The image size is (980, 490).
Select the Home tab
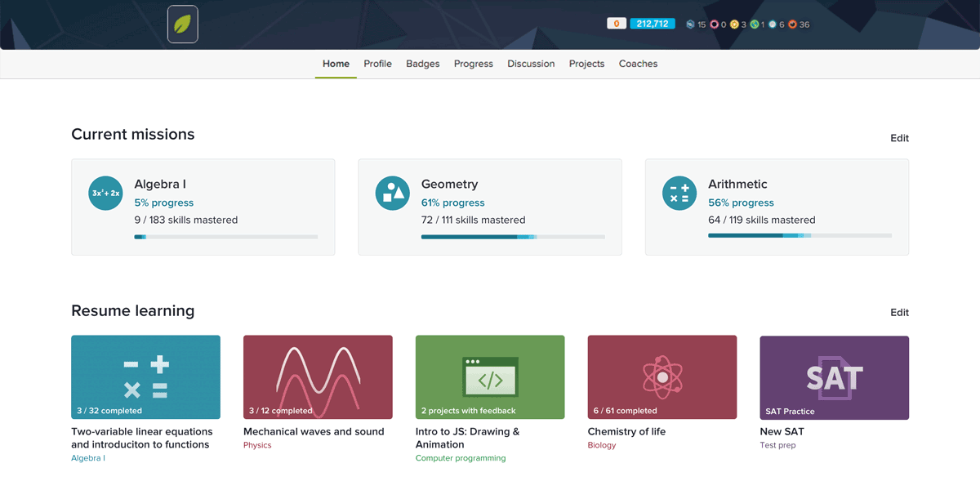[336, 64]
